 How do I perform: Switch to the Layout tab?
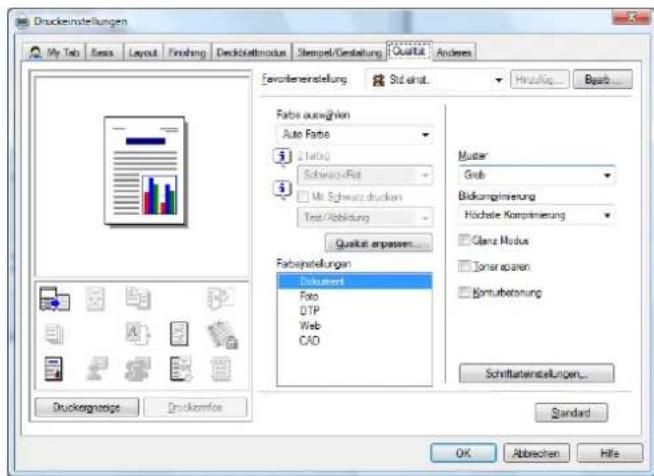(143, 53)
